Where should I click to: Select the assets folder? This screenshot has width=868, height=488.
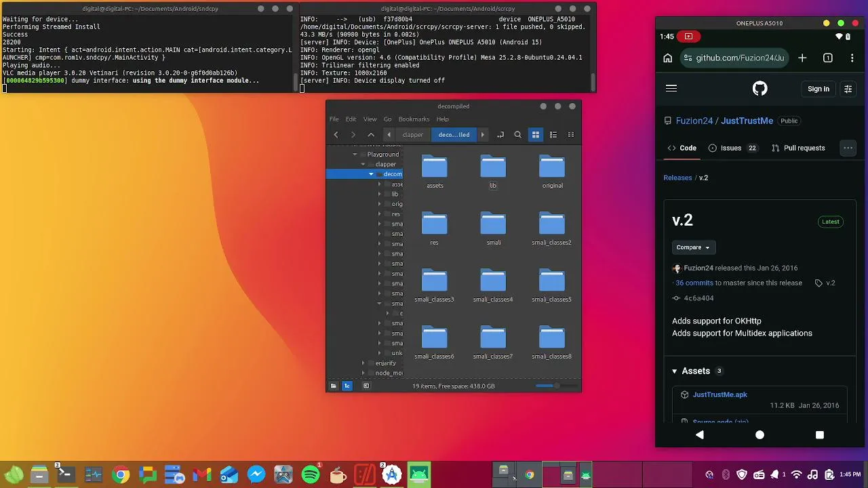click(435, 172)
